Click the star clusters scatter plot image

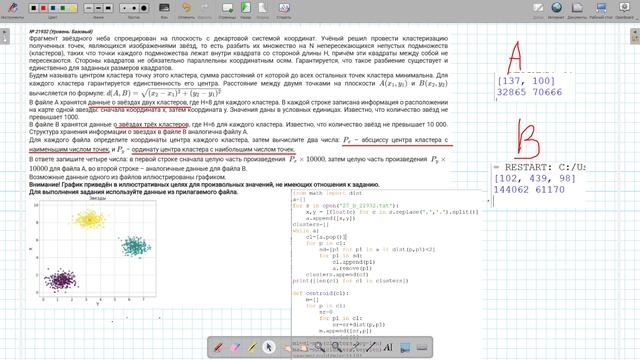pyautogui.click(x=94, y=250)
